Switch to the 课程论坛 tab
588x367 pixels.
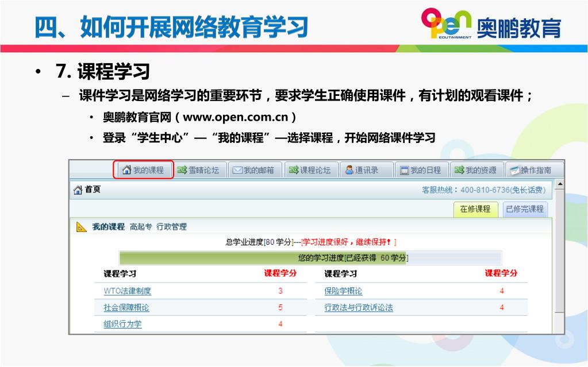click(x=310, y=170)
